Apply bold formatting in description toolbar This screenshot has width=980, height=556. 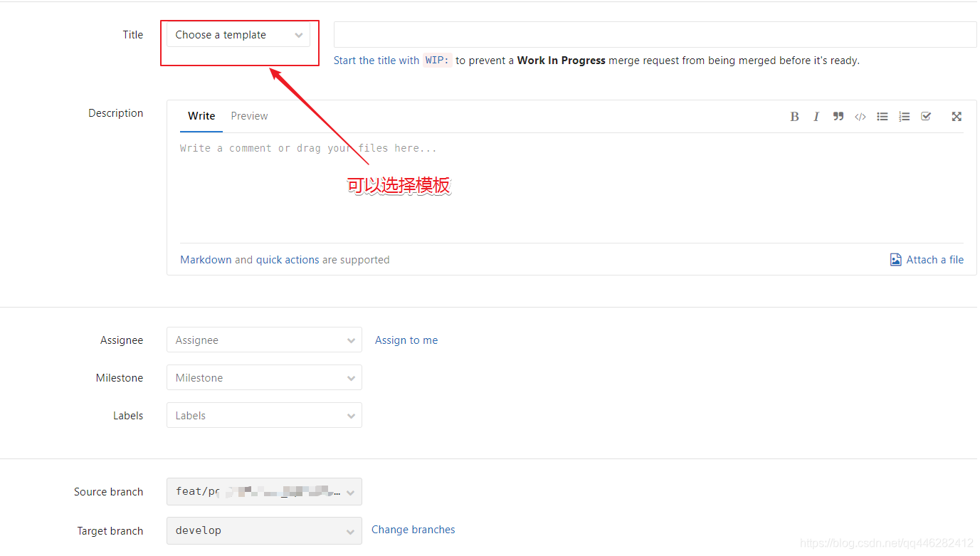(794, 117)
